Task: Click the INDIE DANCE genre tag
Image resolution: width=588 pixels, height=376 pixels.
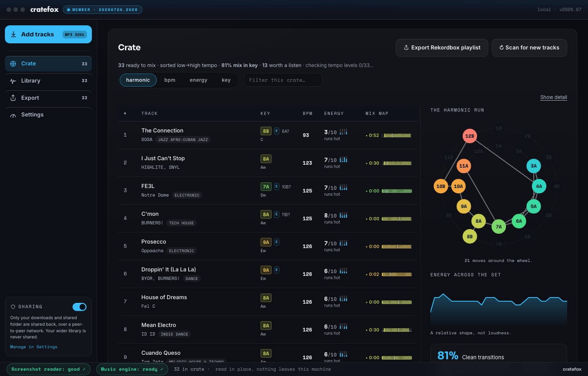Action: point(174,334)
